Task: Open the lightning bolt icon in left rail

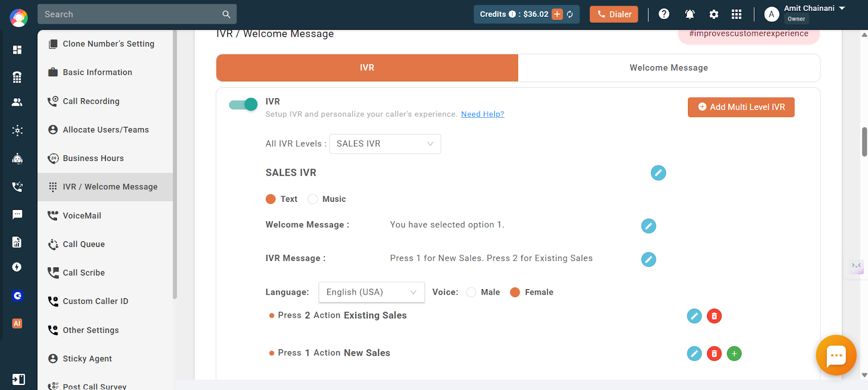Action: tap(17, 267)
